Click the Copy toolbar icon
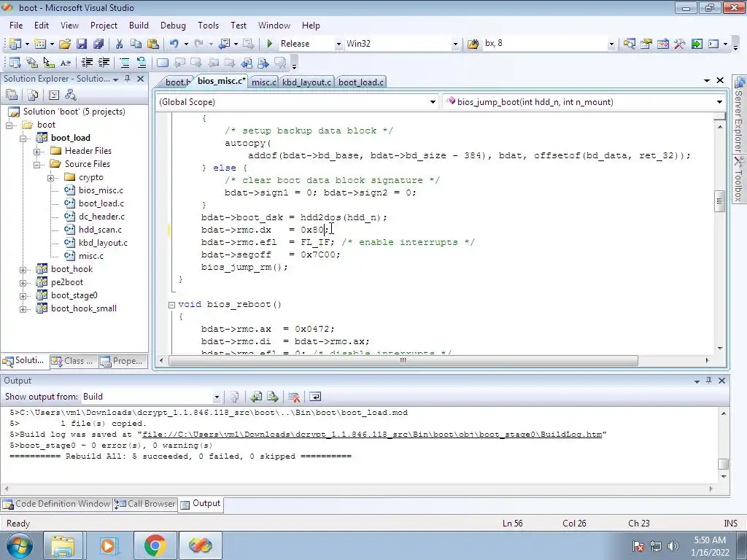This screenshot has height=560, width=747. point(136,44)
